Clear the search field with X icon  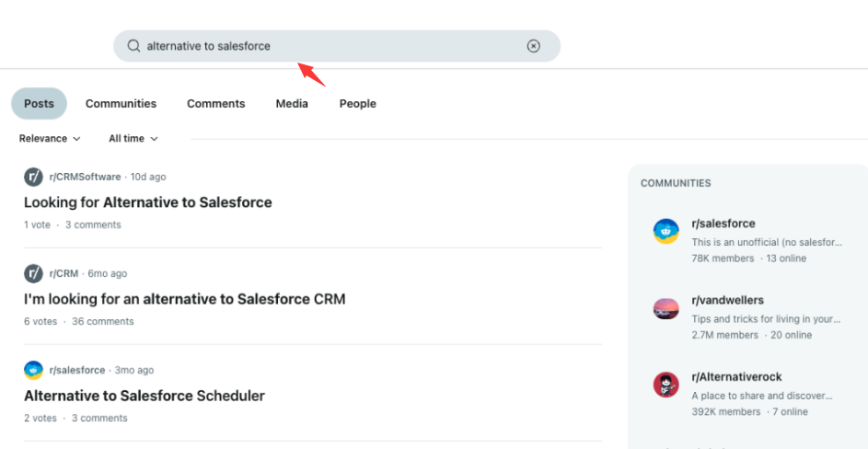click(x=533, y=46)
